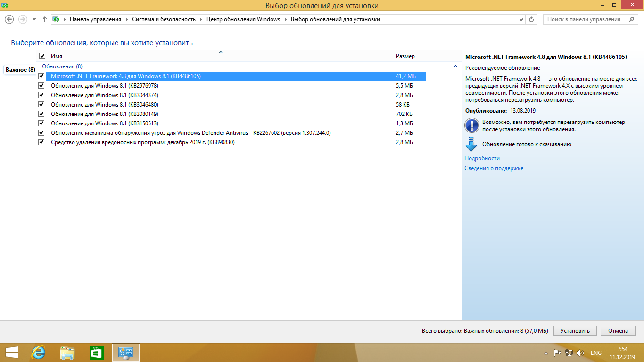This screenshot has height=362, width=644.
Task: Select the 'Важное (8)' tab
Action: click(x=20, y=70)
